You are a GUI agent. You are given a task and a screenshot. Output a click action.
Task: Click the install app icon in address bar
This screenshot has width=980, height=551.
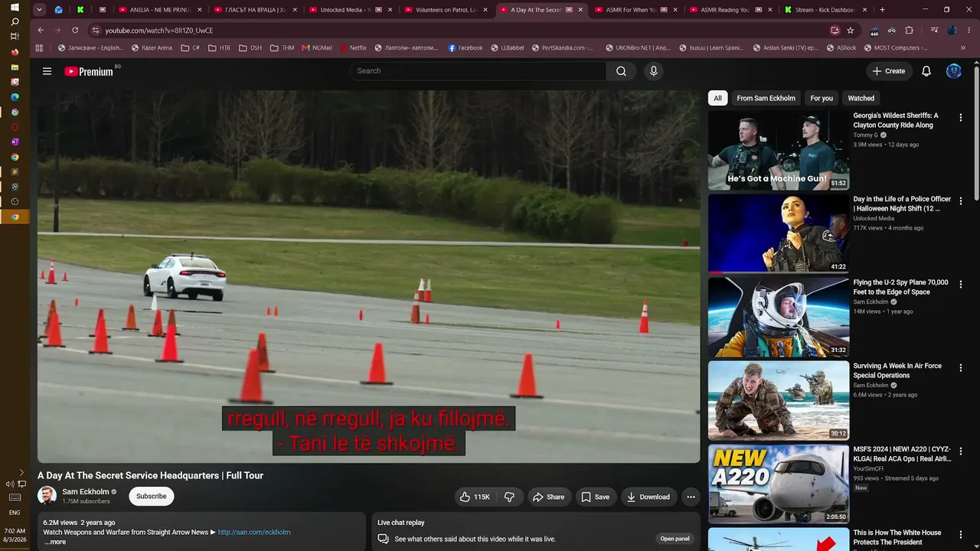[x=835, y=31]
